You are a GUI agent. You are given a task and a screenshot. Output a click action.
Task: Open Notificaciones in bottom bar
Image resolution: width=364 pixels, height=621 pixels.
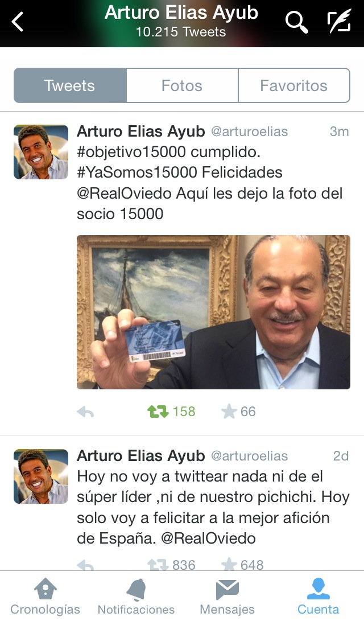tap(136, 596)
